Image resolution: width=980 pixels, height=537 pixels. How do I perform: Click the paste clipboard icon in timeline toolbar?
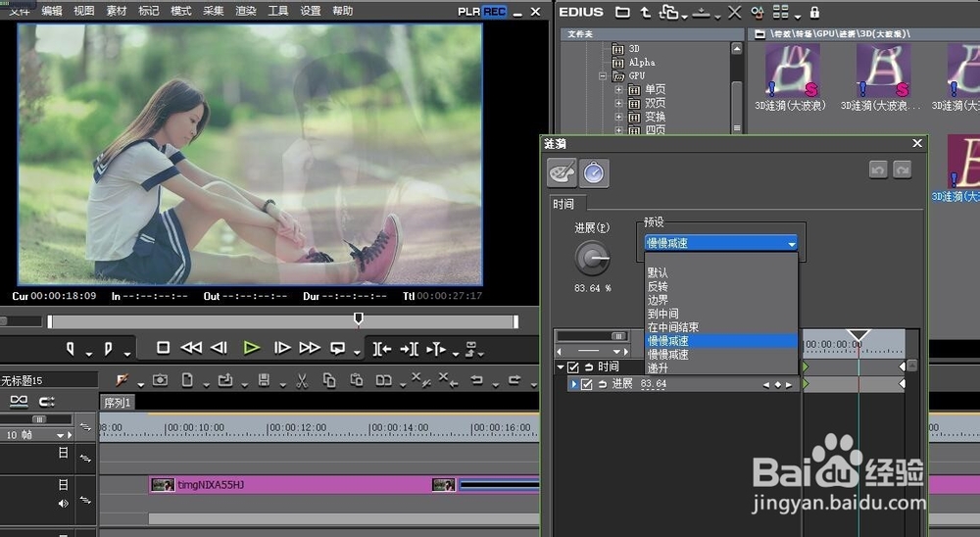click(357, 380)
